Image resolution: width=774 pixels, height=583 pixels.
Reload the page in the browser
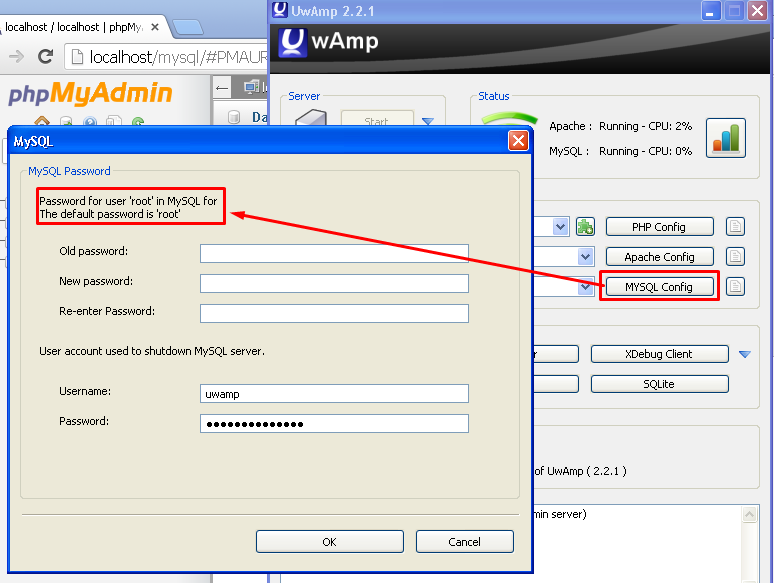[x=45, y=56]
